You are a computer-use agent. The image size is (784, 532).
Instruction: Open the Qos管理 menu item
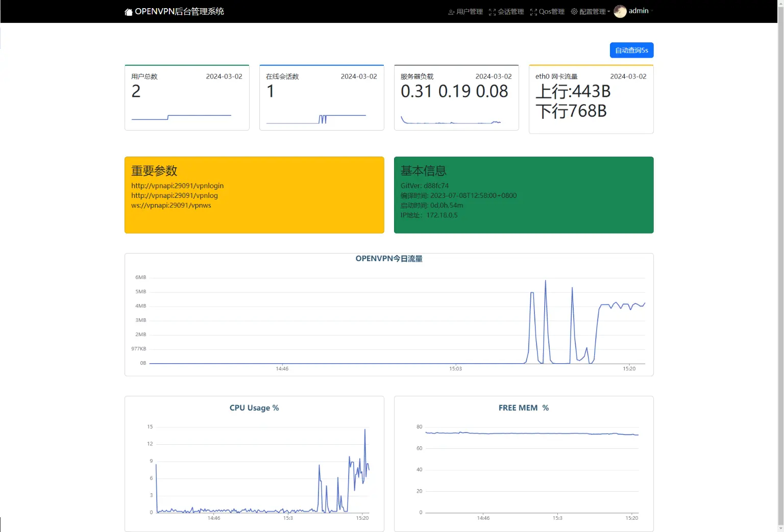547,12
